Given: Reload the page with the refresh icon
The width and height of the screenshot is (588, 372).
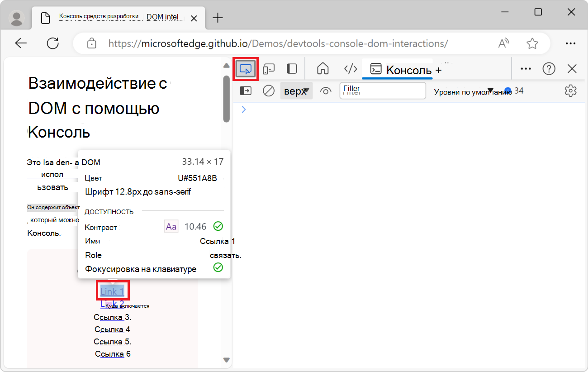Looking at the screenshot, I should (x=53, y=43).
